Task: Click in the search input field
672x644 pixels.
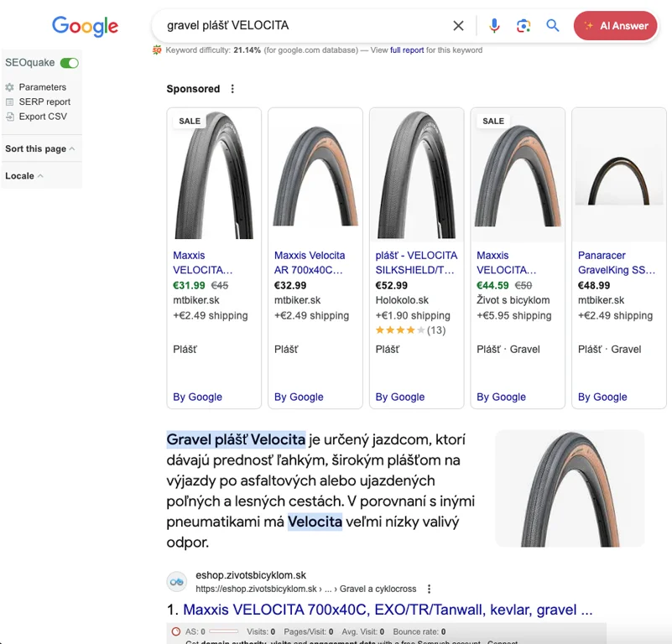Action: click(302, 26)
